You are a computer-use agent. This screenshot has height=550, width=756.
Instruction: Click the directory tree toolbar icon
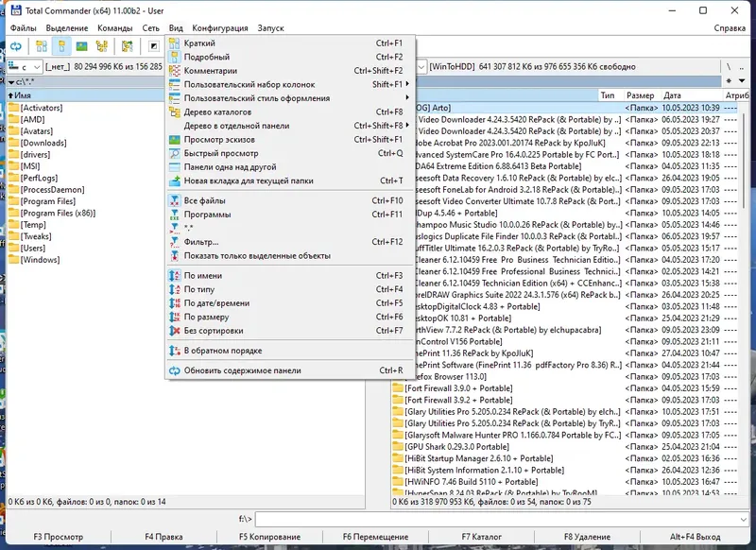[102, 46]
